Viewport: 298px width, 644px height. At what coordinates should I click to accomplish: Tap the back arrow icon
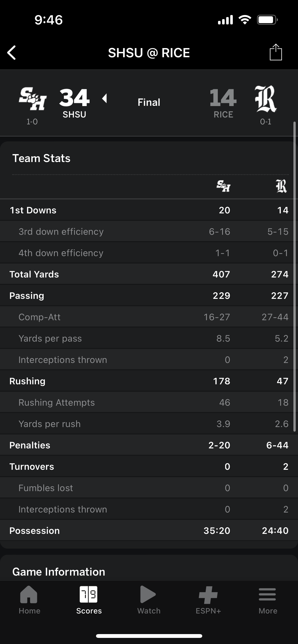click(11, 53)
